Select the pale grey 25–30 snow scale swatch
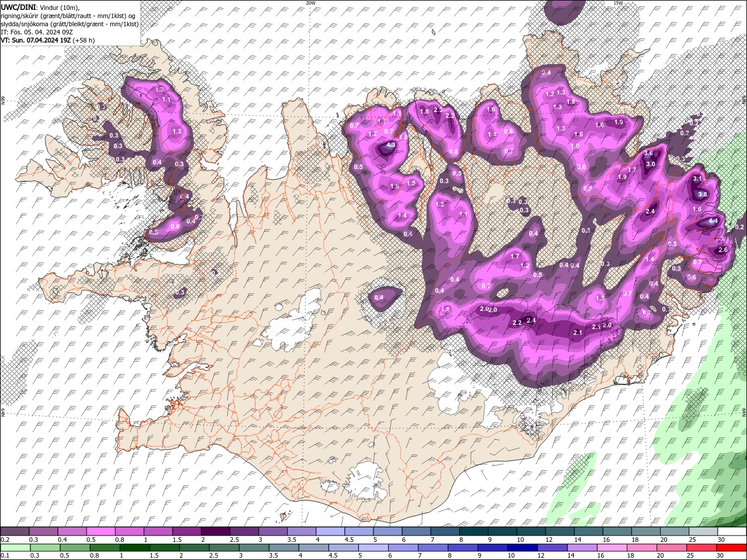The width and height of the screenshot is (747, 560). click(704, 531)
